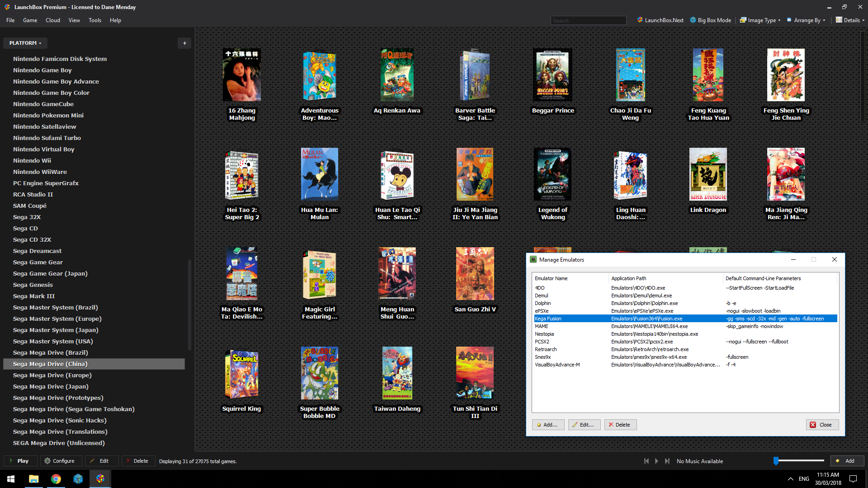Select Legend of Wukong game cover

tap(552, 174)
